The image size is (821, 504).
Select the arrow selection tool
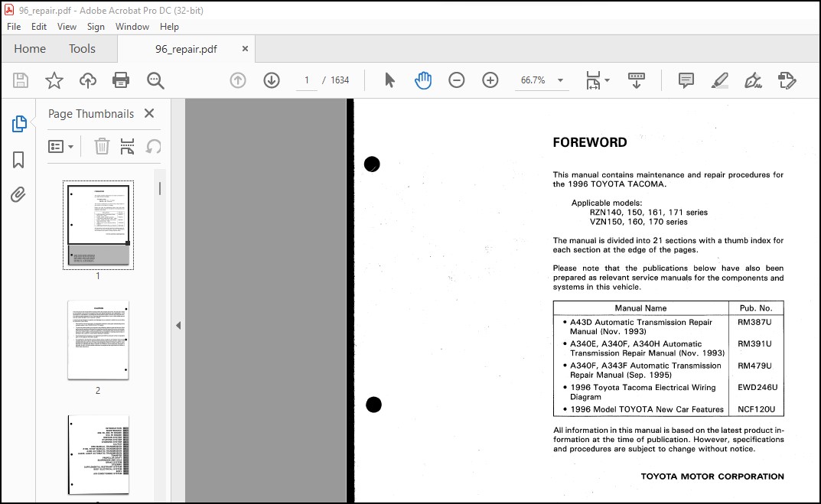coord(389,80)
